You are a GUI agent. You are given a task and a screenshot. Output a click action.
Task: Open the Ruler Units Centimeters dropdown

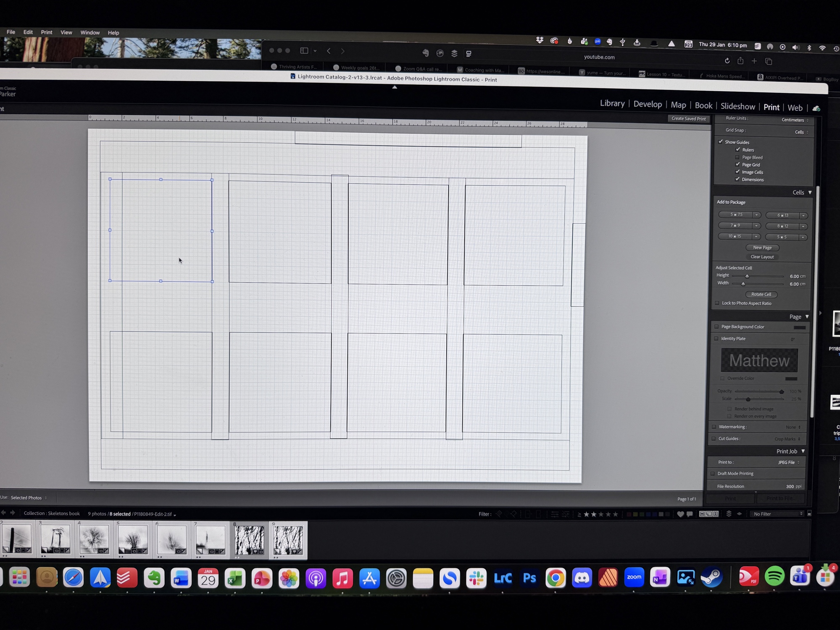click(x=795, y=120)
